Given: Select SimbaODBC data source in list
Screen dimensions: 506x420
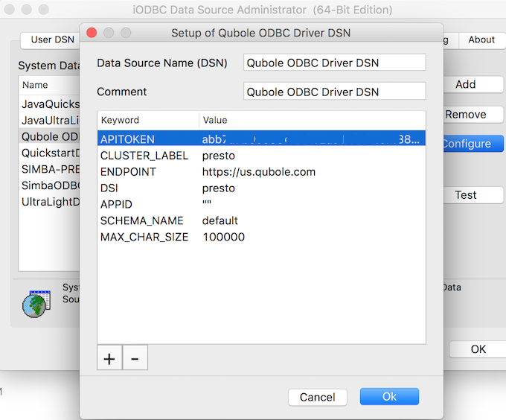Looking at the screenshot, I should [49, 185].
